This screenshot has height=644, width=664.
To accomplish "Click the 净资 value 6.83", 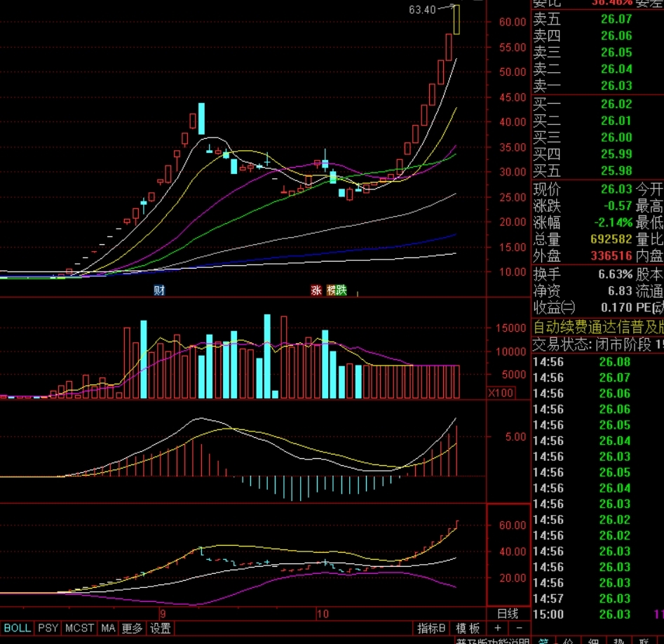I will click(x=620, y=290).
